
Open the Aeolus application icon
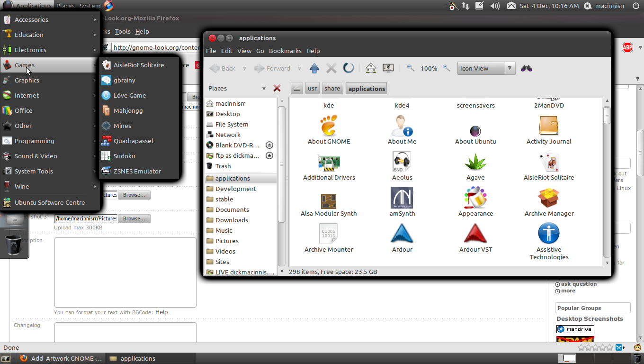[x=402, y=162]
